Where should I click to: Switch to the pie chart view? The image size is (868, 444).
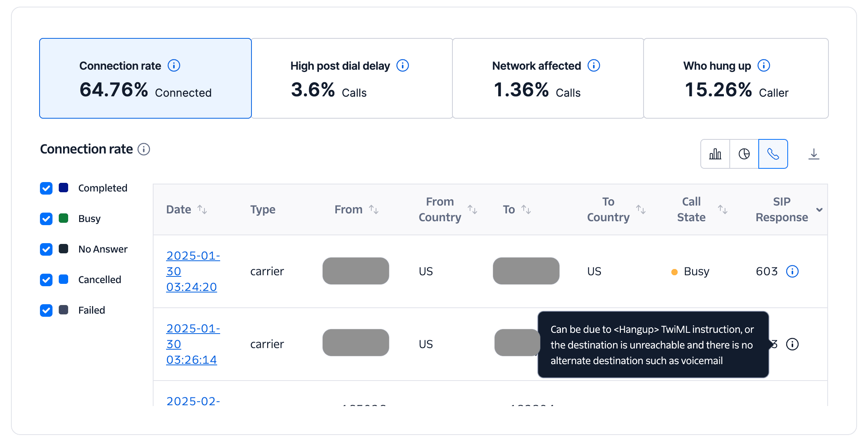tap(744, 154)
